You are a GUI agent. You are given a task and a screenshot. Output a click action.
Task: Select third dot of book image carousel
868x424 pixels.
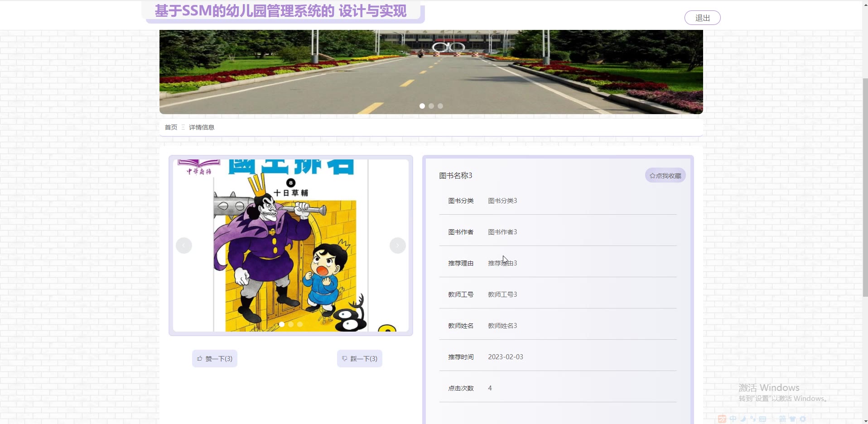point(300,324)
